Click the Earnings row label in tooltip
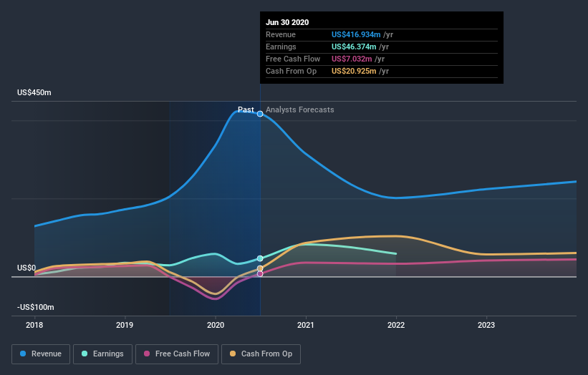 click(281, 47)
